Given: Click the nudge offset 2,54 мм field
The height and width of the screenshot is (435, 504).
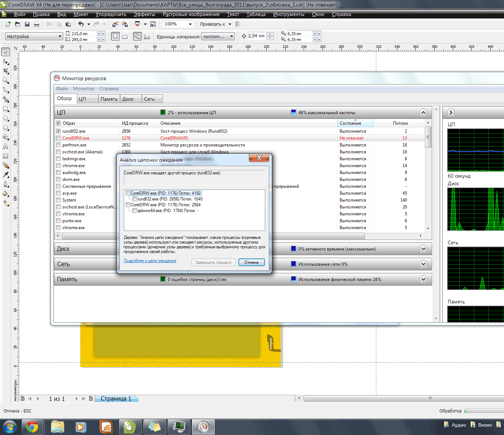Looking at the screenshot, I should pyautogui.click(x=257, y=36).
